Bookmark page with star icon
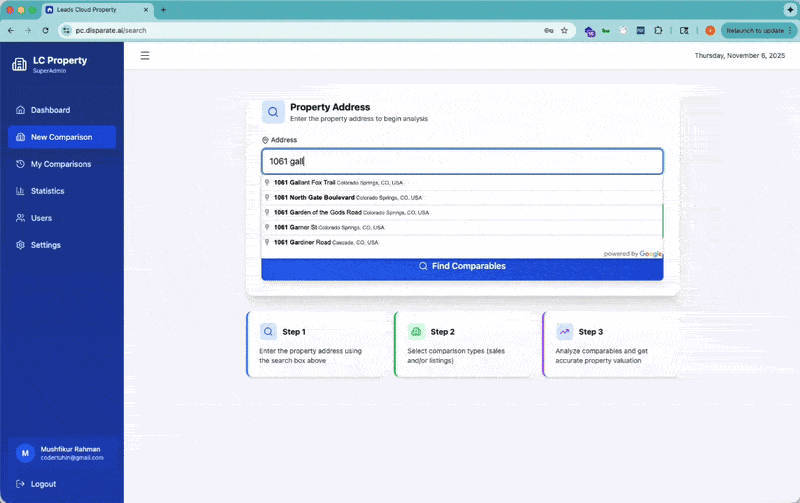The image size is (800, 503). pyautogui.click(x=564, y=31)
